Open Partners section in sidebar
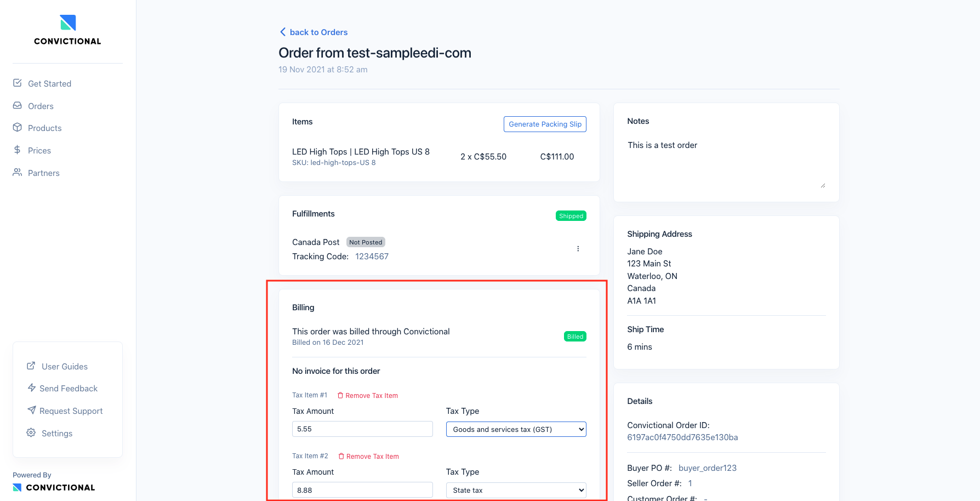Viewport: 980px width, 501px height. (x=44, y=173)
